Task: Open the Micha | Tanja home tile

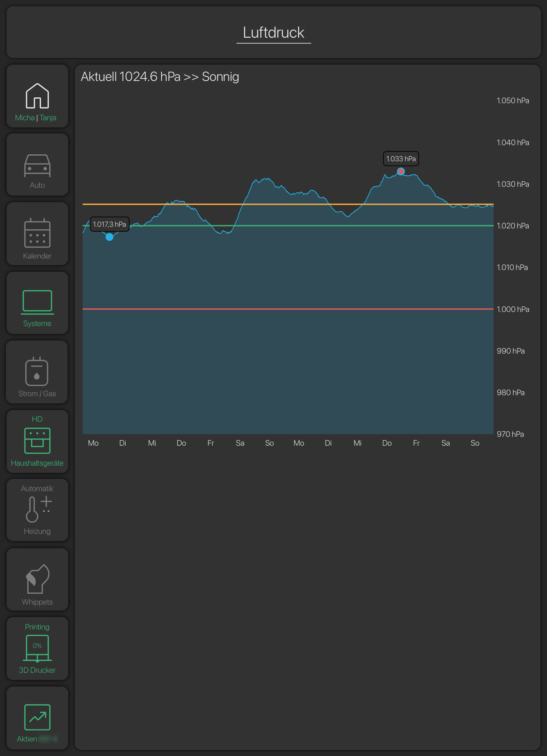Action: (37, 96)
